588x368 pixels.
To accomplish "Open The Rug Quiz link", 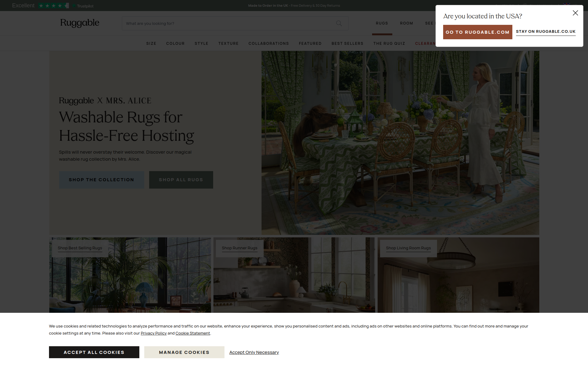I will [x=389, y=44].
